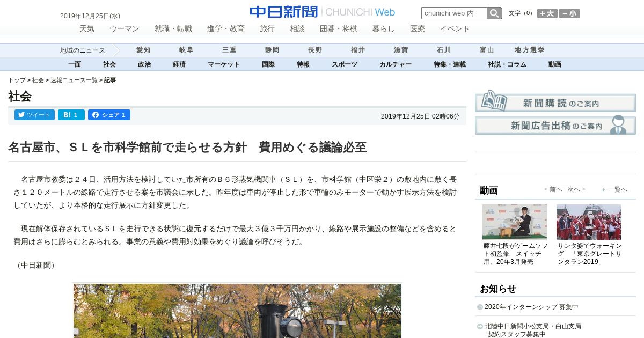Select 静岡 regional news

(272, 50)
